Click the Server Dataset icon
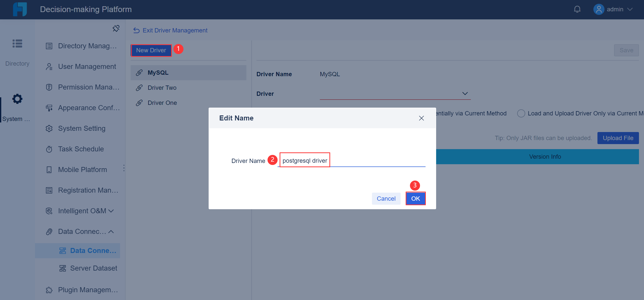This screenshot has height=300, width=644. (x=63, y=268)
